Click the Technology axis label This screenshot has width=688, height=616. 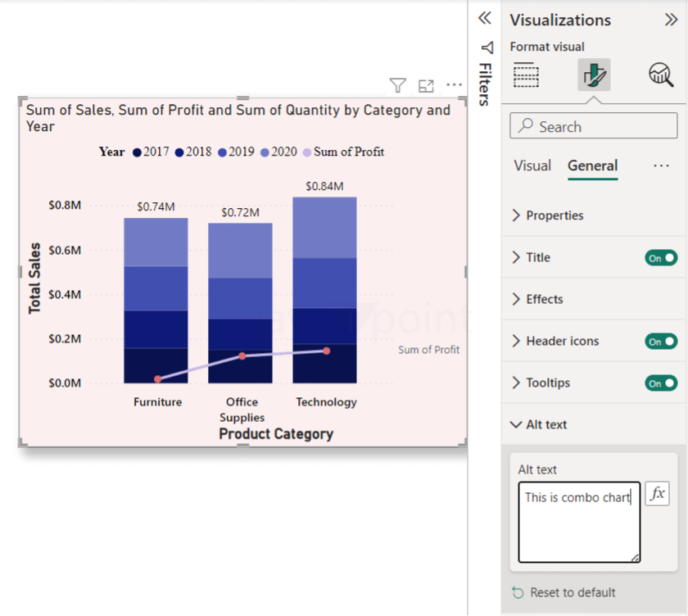point(326,402)
